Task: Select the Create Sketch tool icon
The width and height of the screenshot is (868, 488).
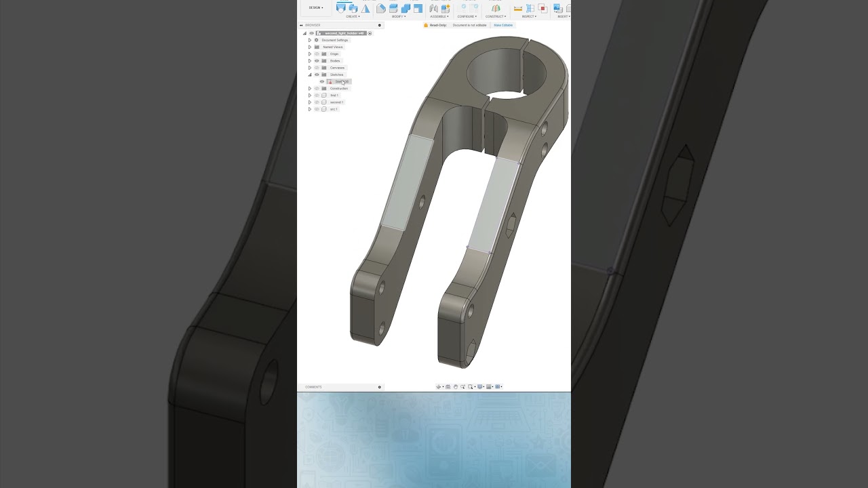Action: [340, 8]
